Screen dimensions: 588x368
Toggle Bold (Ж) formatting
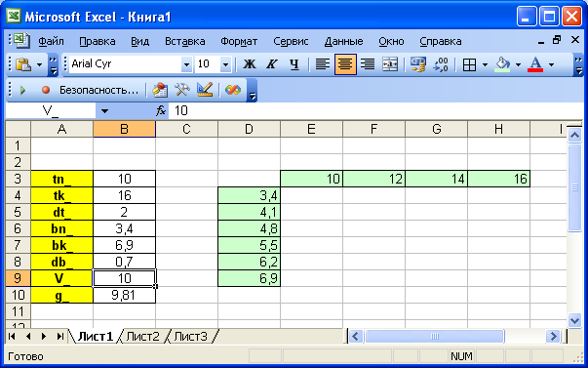250,64
